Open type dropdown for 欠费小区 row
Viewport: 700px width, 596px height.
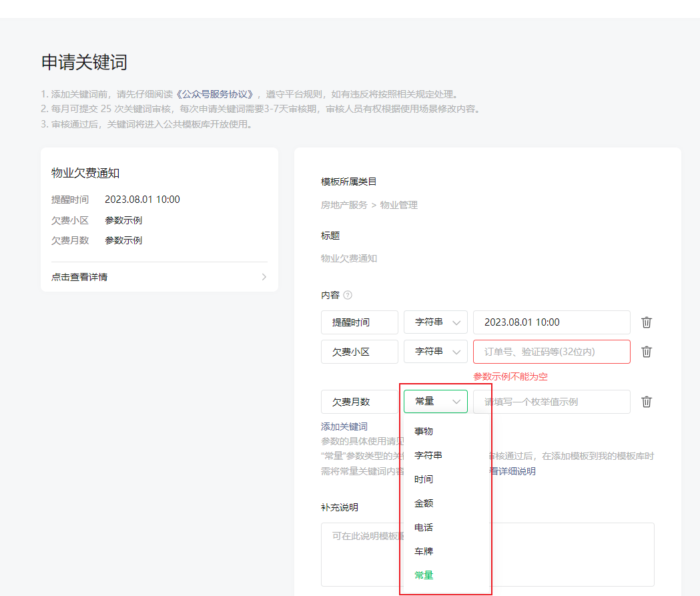pyautogui.click(x=435, y=352)
